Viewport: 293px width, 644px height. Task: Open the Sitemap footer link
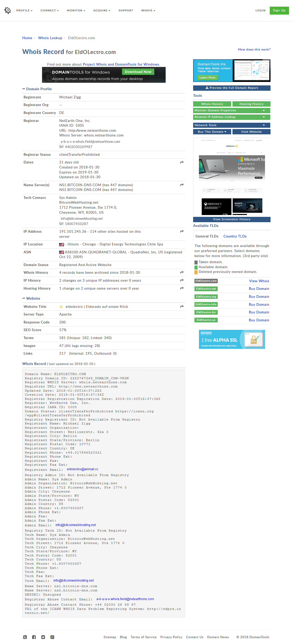[x=110, y=637]
